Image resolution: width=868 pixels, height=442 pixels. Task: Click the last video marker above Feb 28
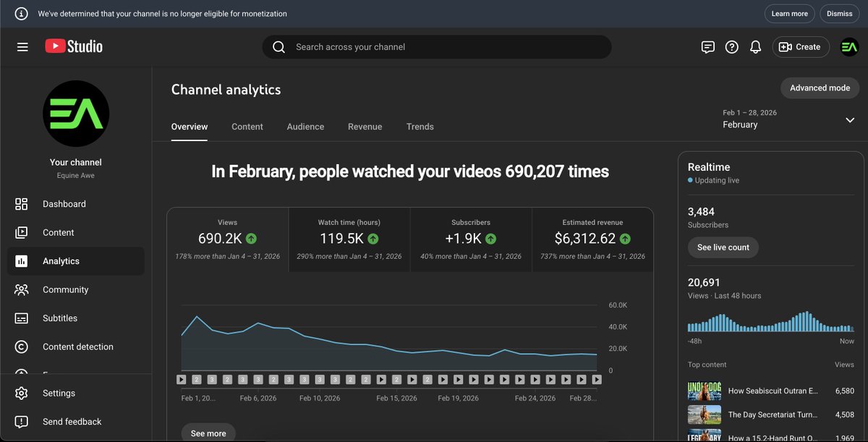(x=597, y=379)
